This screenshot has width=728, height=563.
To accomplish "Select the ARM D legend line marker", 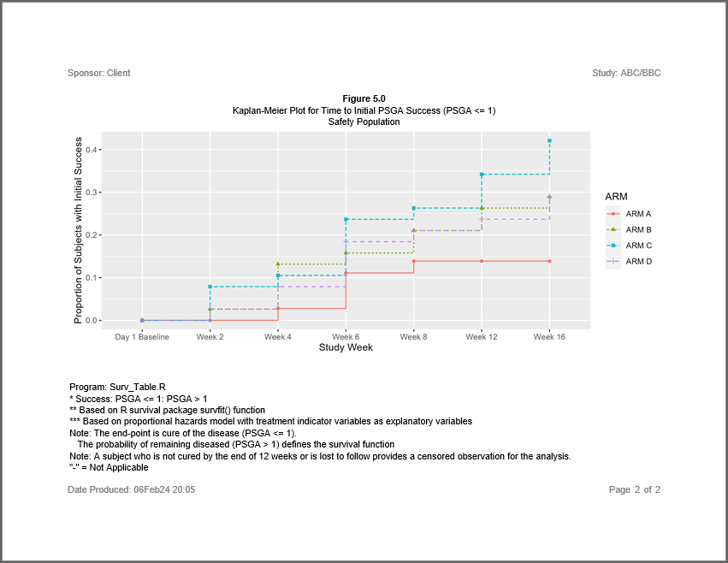I will pos(613,261).
